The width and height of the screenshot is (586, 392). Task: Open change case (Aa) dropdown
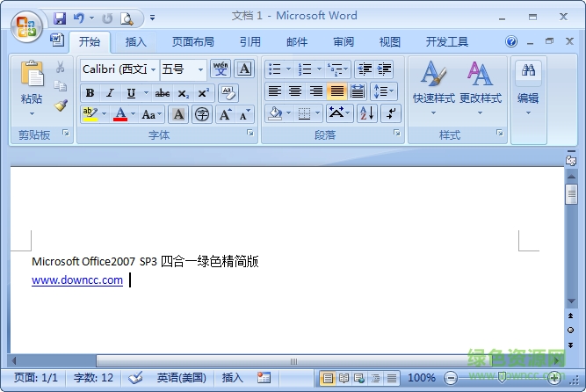(x=151, y=114)
